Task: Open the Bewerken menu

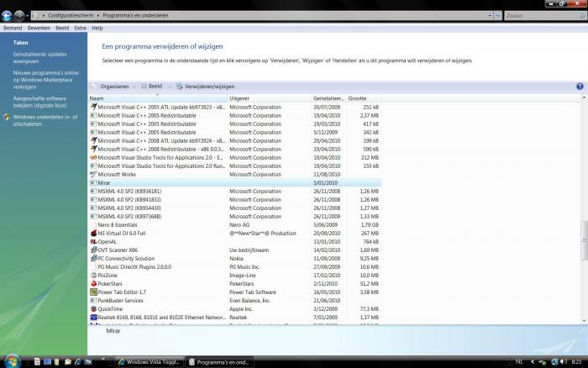Action: coord(39,28)
